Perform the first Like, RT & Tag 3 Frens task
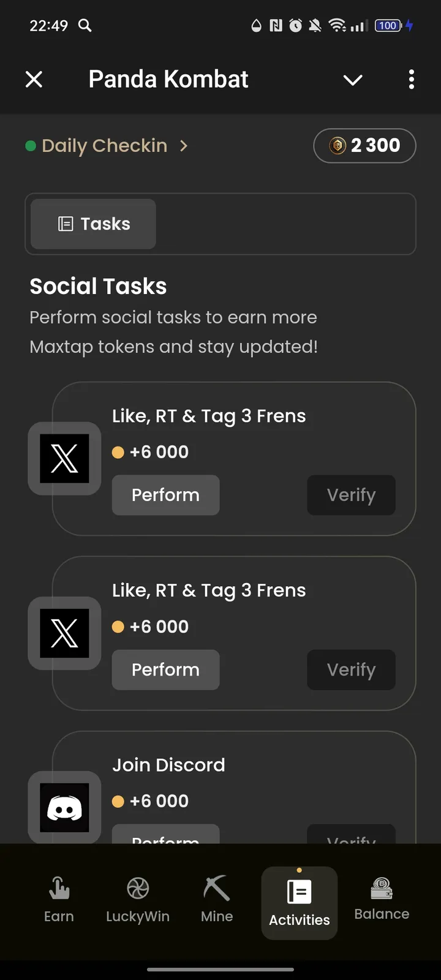 (165, 495)
